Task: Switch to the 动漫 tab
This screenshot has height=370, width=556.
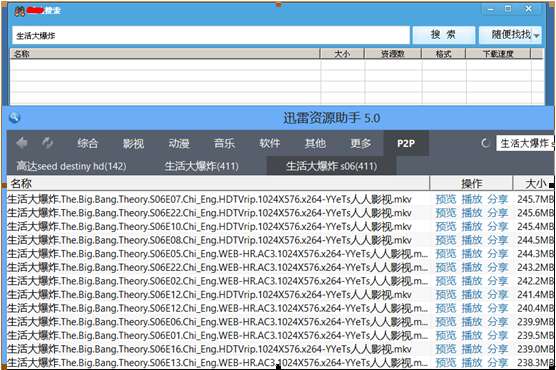Action: tap(179, 143)
